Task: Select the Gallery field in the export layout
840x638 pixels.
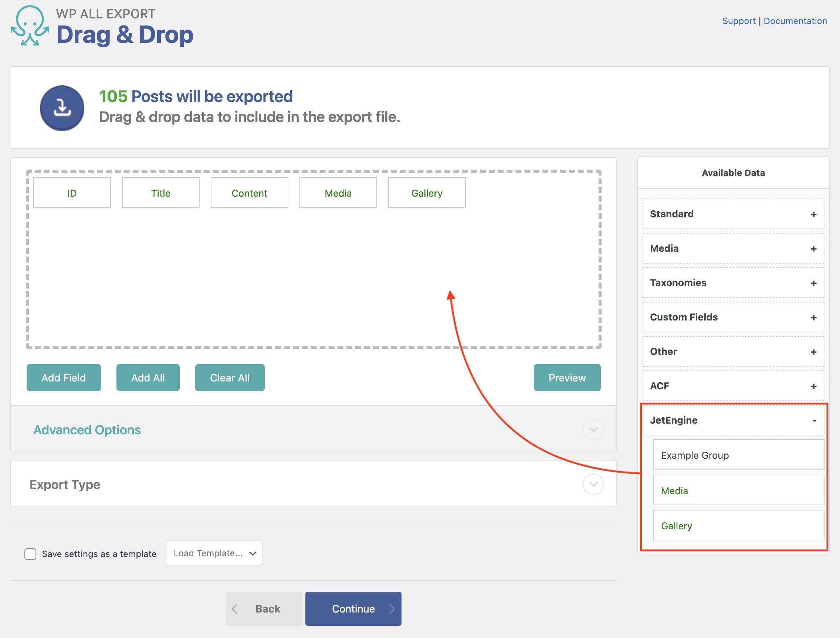Action: coord(426,193)
